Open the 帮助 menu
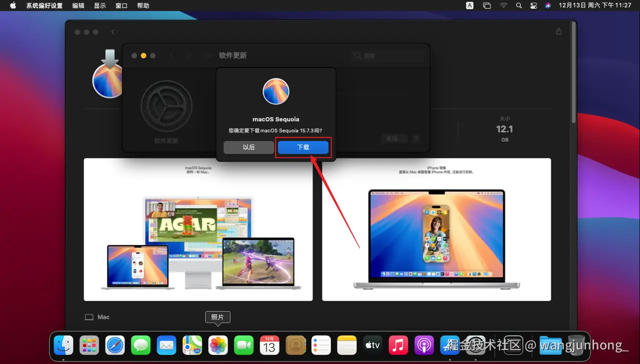This screenshot has width=640, height=364. point(143,5)
